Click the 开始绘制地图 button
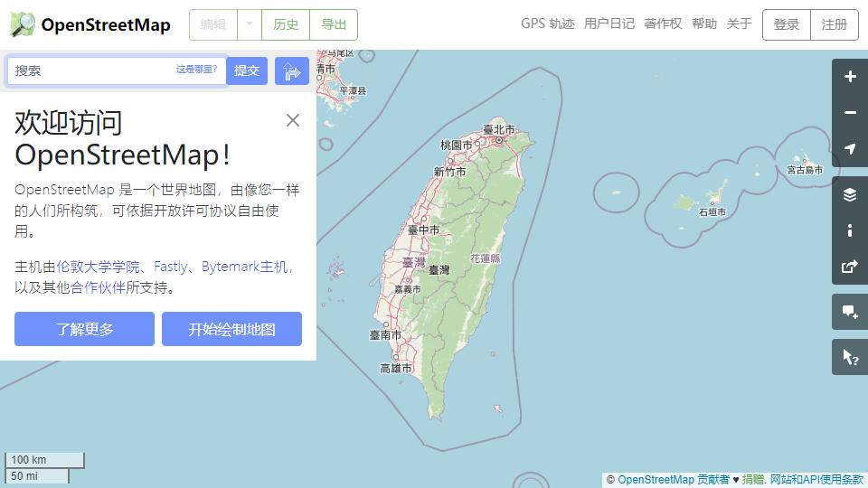 [x=232, y=329]
